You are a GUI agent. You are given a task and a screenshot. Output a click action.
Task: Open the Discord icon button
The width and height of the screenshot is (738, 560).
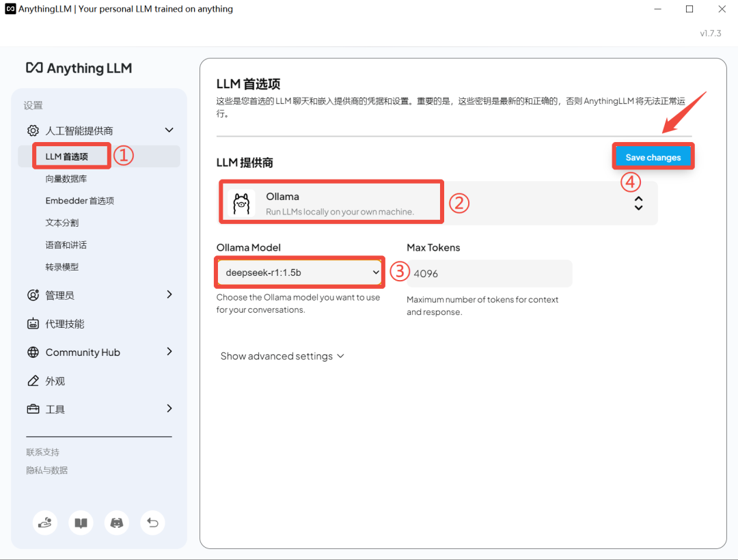[117, 523]
